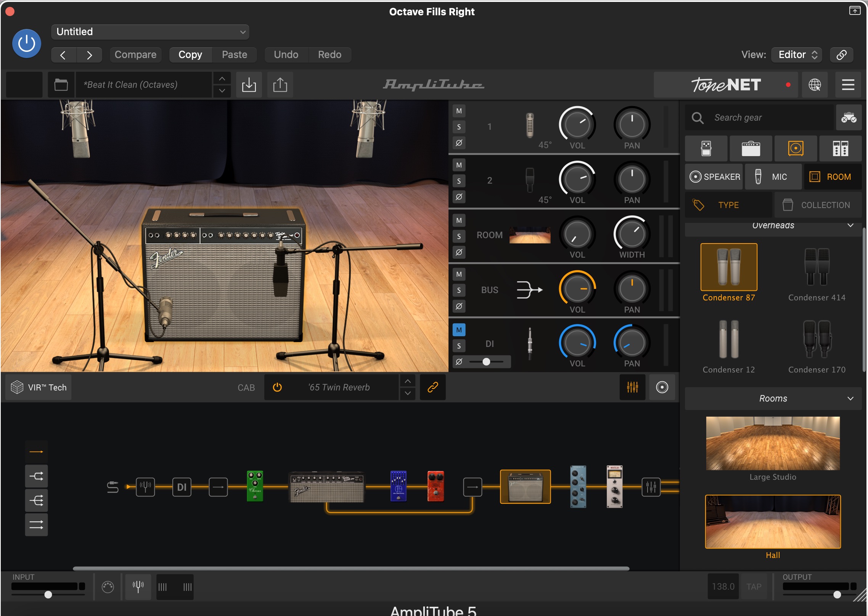Open the tuner icon in bottom bar
868x616 pixels.
[138, 587]
